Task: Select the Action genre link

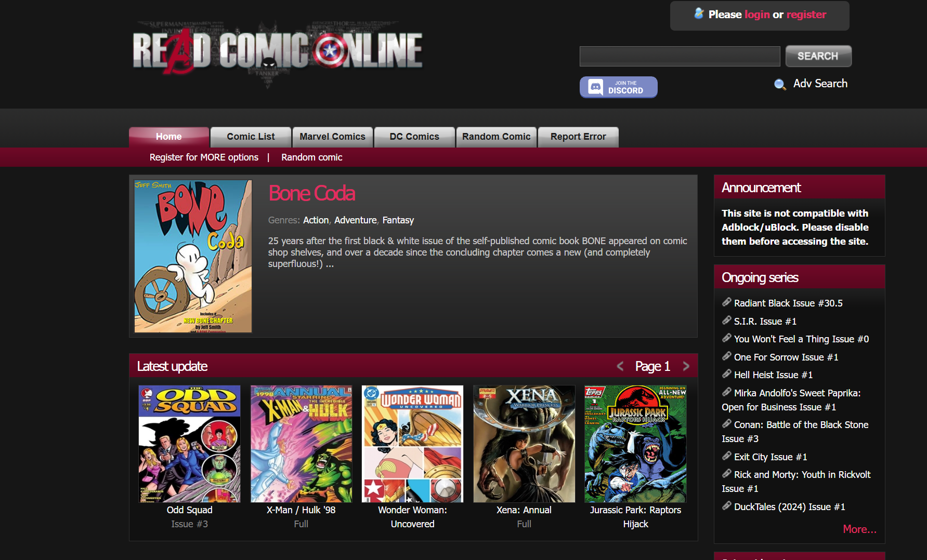Action: pos(316,220)
